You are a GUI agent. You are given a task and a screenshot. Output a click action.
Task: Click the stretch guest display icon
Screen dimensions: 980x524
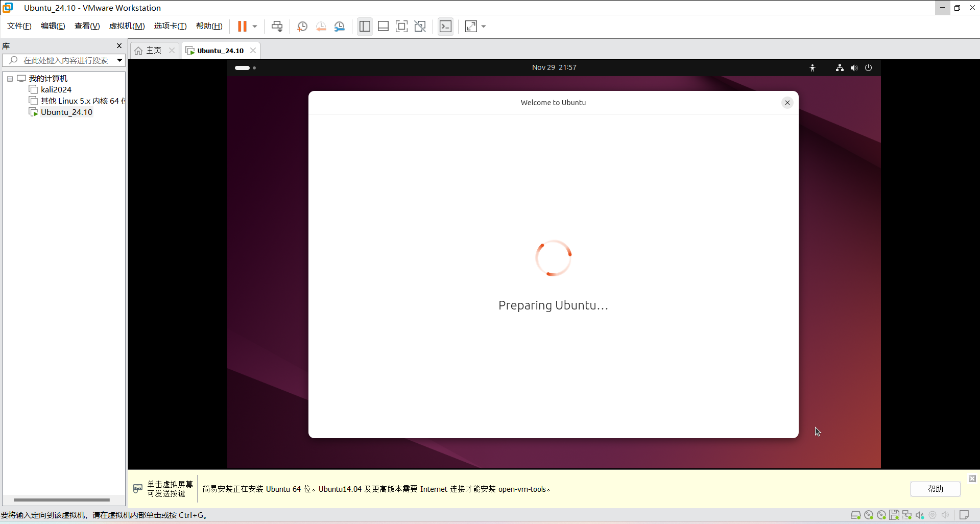[x=471, y=27]
